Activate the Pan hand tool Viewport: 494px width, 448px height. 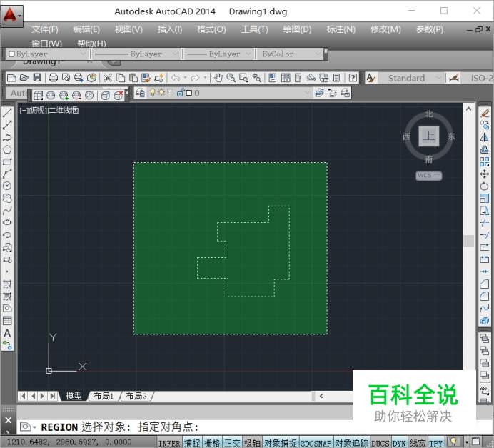click(218, 78)
